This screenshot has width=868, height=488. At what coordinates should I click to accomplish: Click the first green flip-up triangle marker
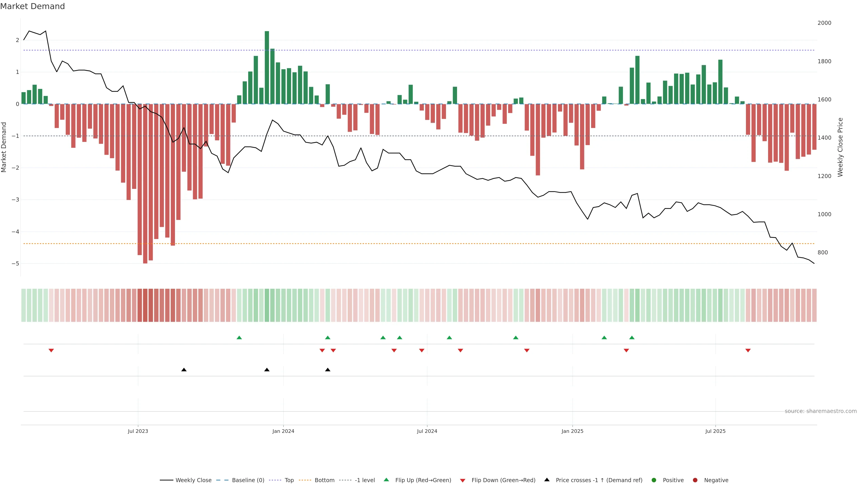(239, 338)
